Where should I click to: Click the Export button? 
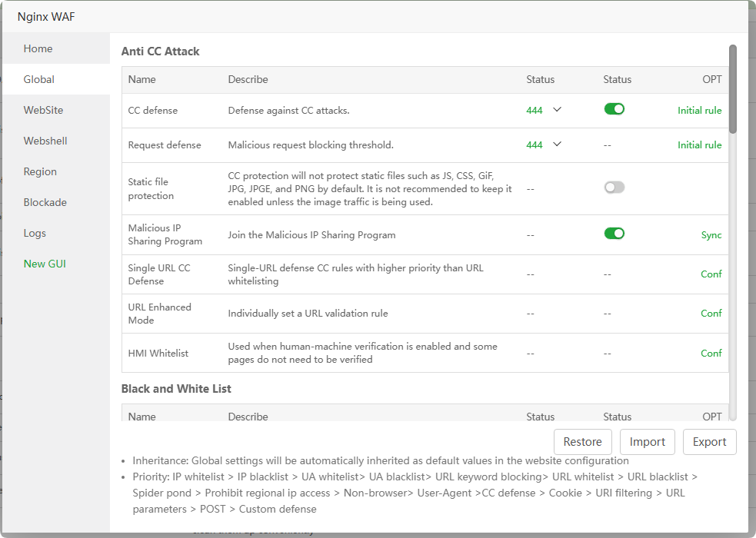point(709,442)
